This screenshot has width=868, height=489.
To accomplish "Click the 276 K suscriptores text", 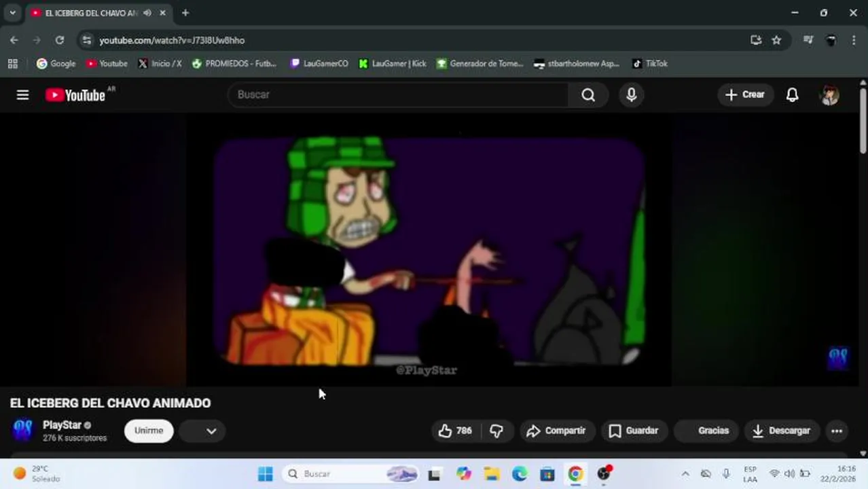I will click(75, 439).
